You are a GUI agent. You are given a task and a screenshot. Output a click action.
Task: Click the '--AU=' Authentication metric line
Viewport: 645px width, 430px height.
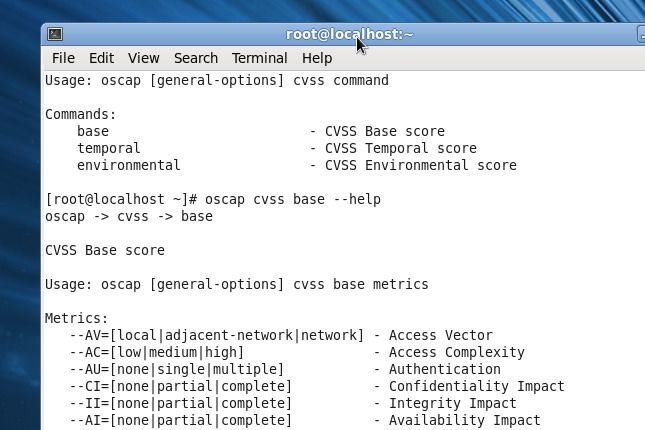pos(285,370)
